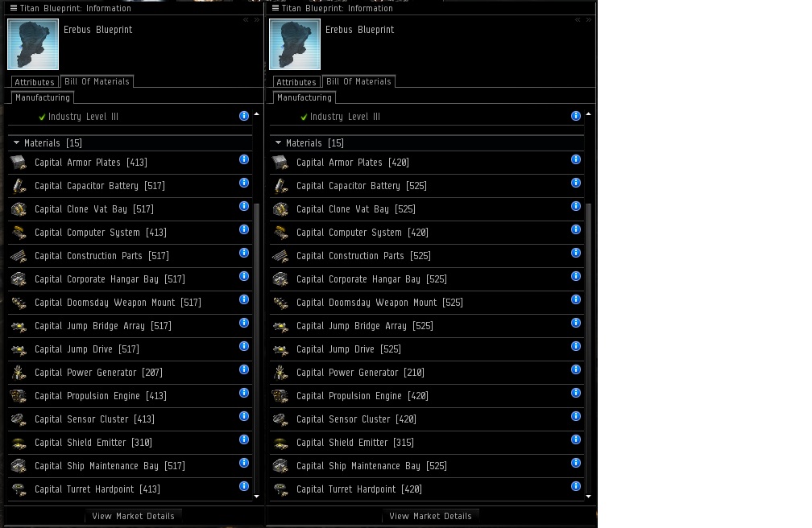Select Capital Propulsion Engine [420] row

427,395
